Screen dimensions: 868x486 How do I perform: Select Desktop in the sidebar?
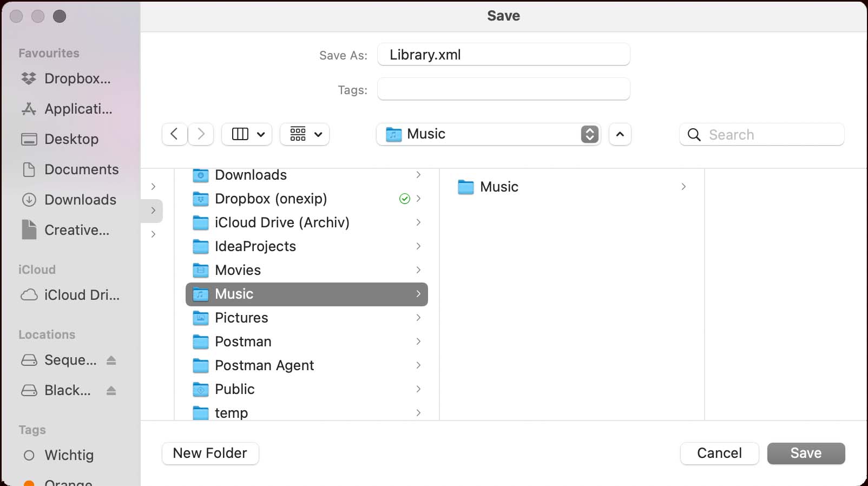pos(70,140)
